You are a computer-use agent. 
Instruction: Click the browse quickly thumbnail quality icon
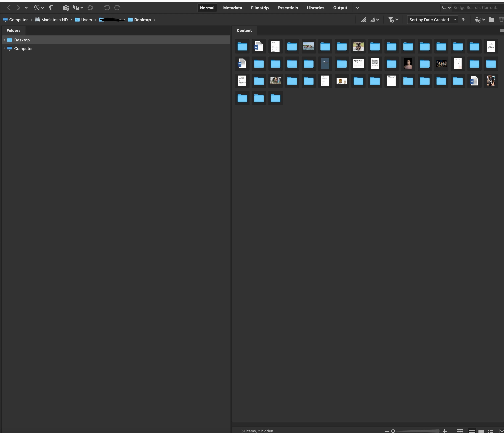[364, 20]
